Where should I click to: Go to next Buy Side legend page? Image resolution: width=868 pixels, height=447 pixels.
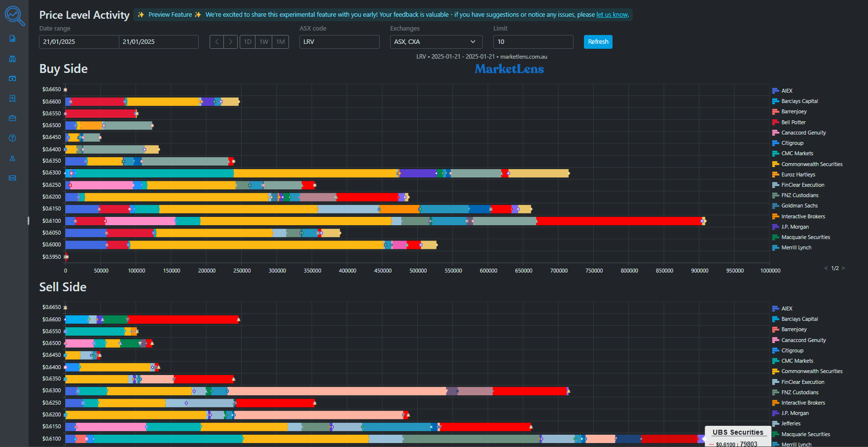pos(843,268)
